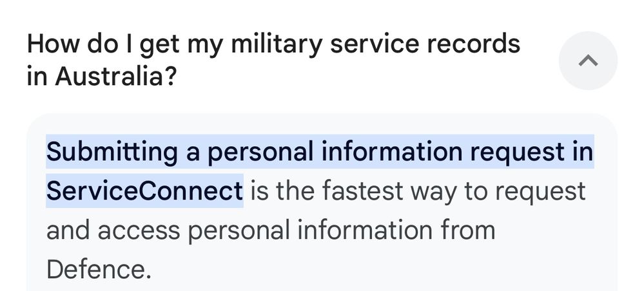Click the highlighted word 'Submitting'

pyautogui.click(x=112, y=153)
